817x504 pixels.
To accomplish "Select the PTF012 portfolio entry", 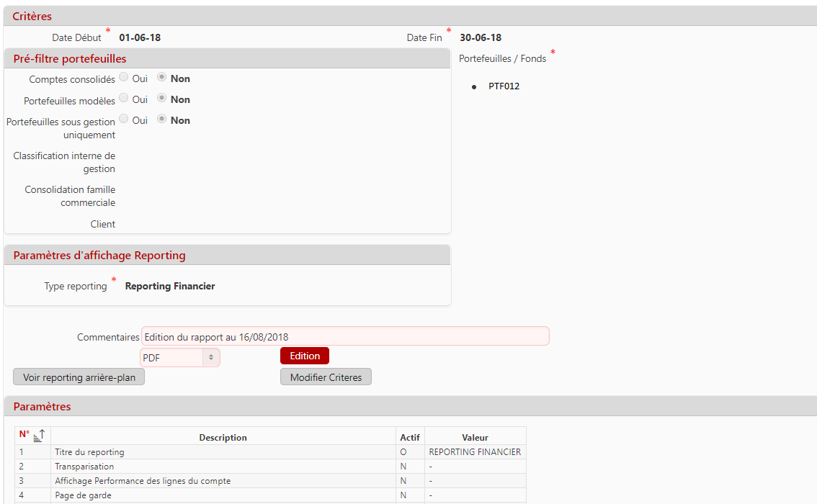I will [504, 86].
